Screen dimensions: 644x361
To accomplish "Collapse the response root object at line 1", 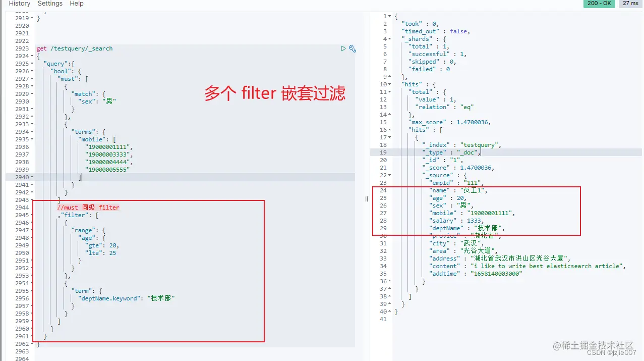I will pyautogui.click(x=388, y=16).
